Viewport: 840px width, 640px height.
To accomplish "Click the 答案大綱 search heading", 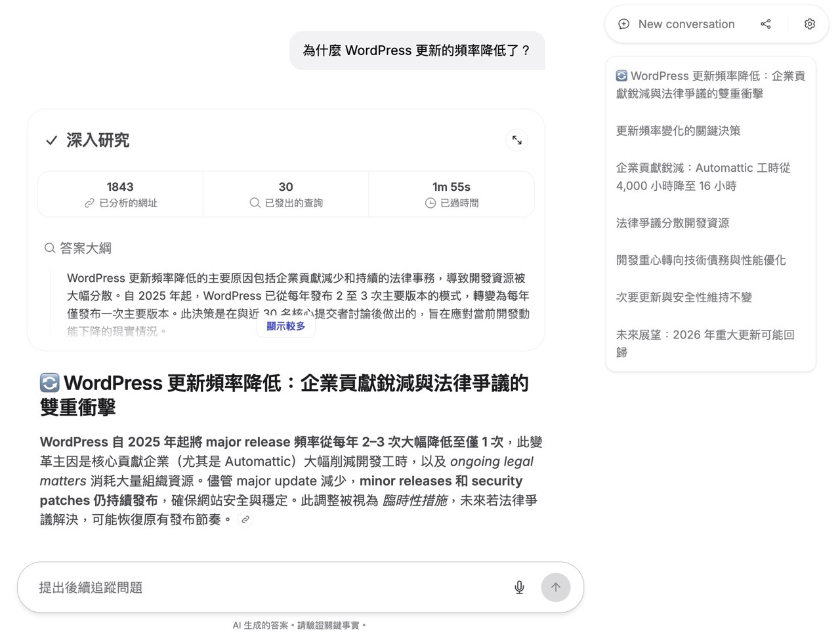I will pos(78,248).
